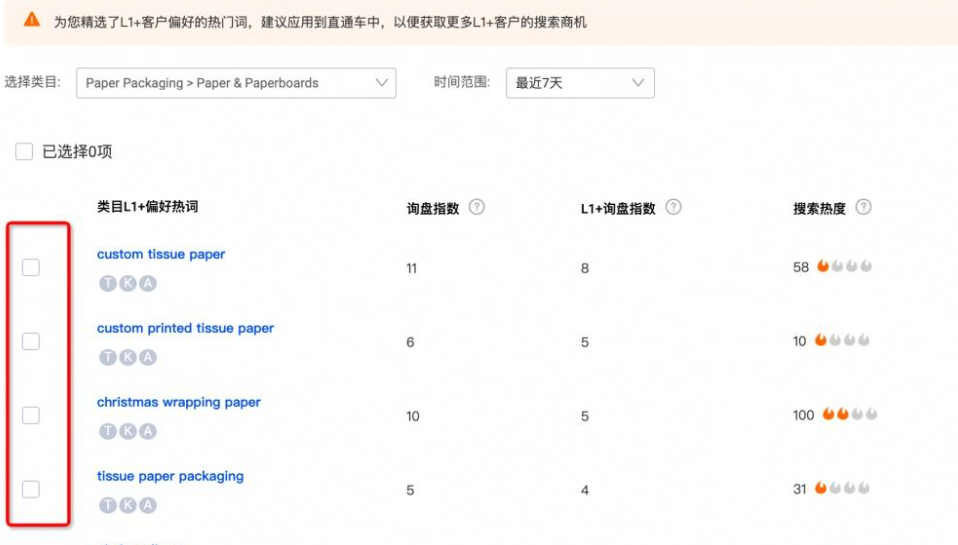The image size is (958, 545).
Task: Click search heat value 58
Action: [801, 267]
